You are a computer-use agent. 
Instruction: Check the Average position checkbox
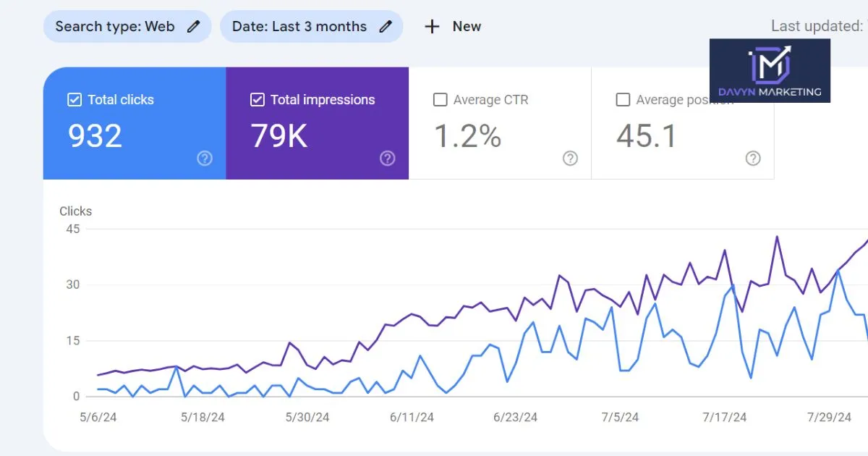[623, 100]
